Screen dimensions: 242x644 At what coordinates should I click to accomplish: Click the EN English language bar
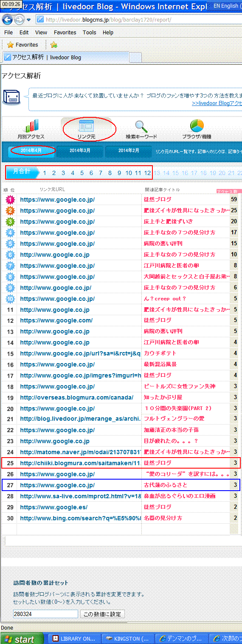(226, 6)
